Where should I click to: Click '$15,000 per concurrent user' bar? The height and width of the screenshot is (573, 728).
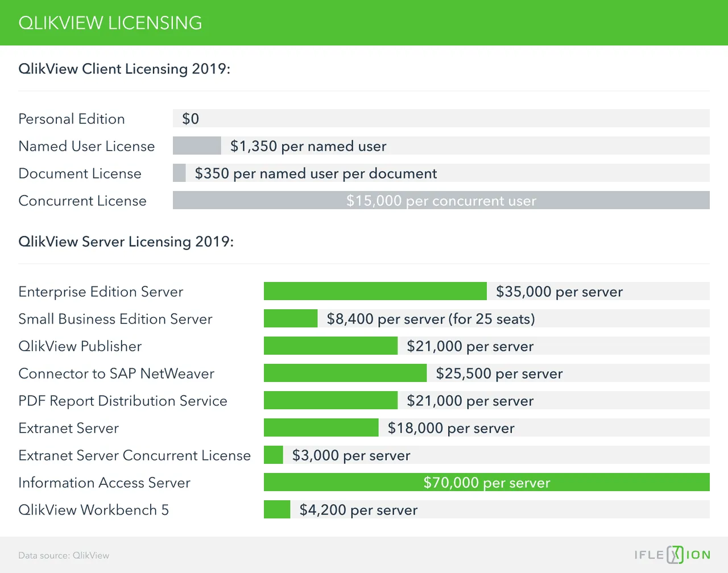pos(441,200)
